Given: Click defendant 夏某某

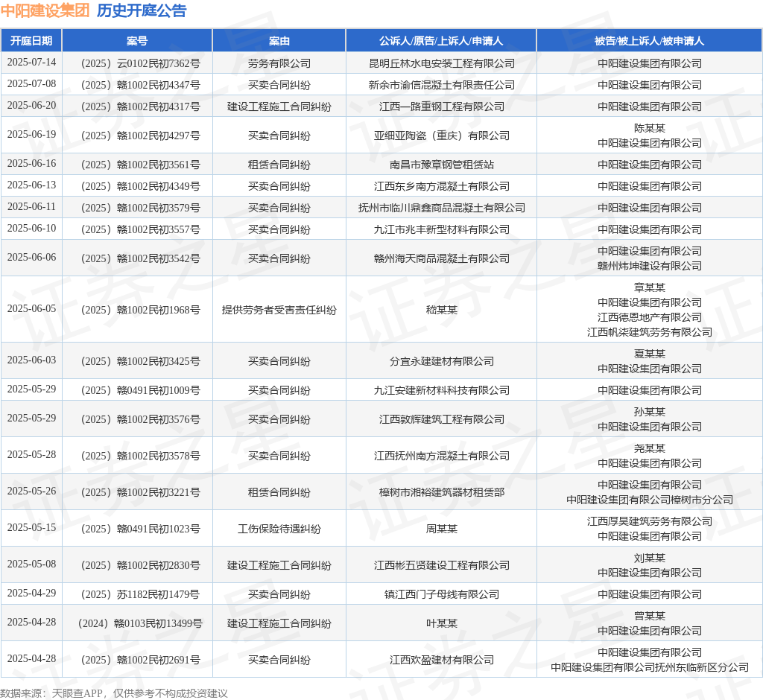Looking at the screenshot, I should click(x=650, y=354).
